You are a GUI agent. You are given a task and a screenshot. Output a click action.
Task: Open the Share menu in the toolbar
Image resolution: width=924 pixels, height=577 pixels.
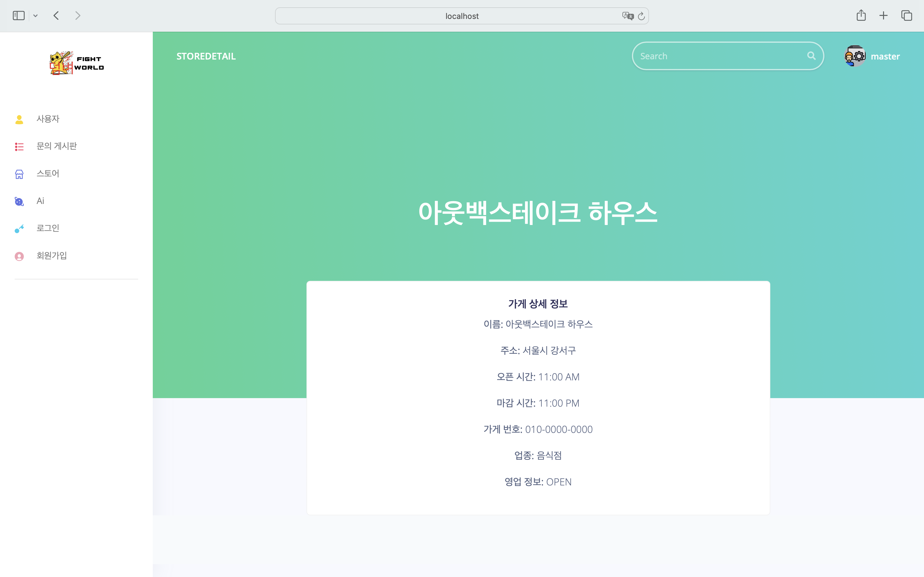point(861,16)
